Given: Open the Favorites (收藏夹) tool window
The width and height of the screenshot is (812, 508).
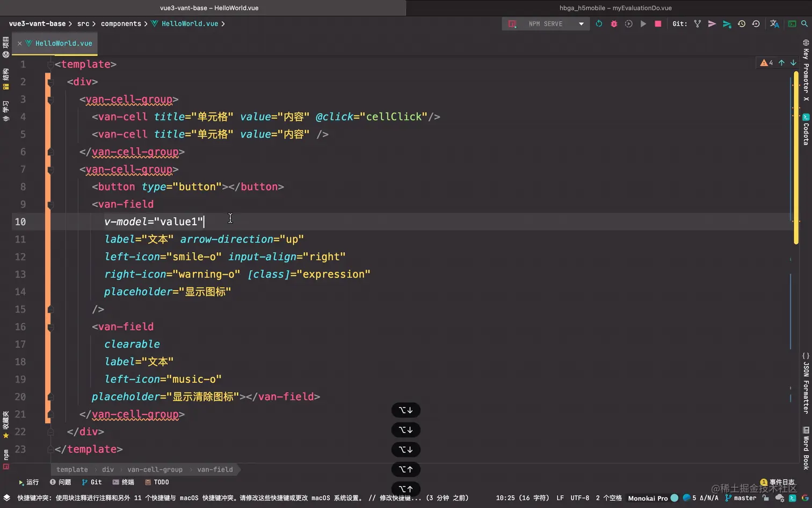Looking at the screenshot, I should point(6,425).
